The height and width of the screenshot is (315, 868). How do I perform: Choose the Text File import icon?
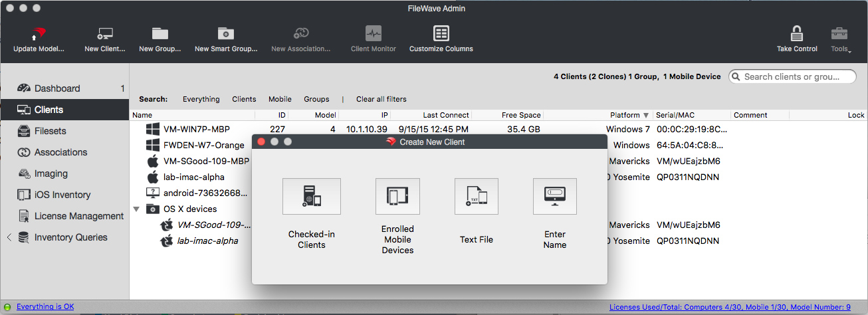477,196
